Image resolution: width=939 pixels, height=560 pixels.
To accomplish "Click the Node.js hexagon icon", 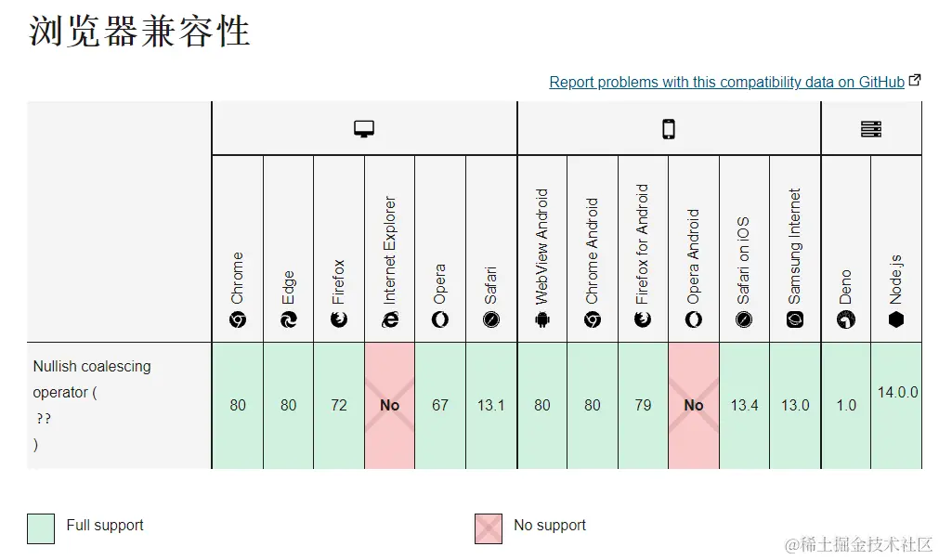I will click(x=896, y=319).
